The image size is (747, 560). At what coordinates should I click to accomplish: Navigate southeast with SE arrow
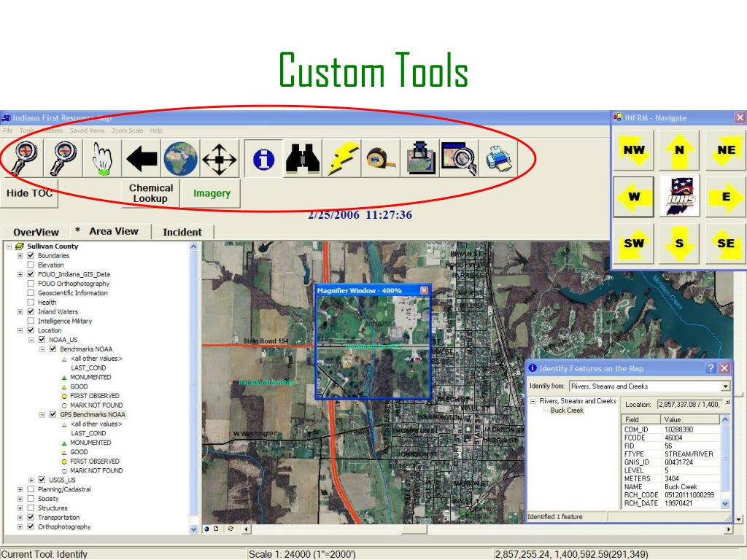726,244
